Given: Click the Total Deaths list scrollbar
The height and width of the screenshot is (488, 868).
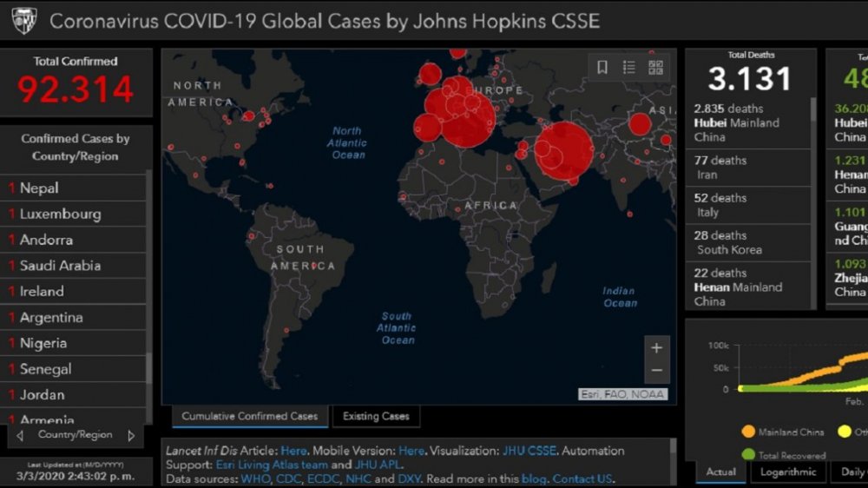Looking at the screenshot, I should point(813,109).
